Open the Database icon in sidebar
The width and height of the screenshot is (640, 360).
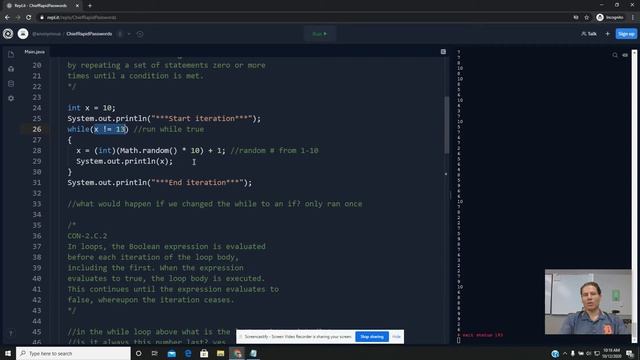pos(11,84)
